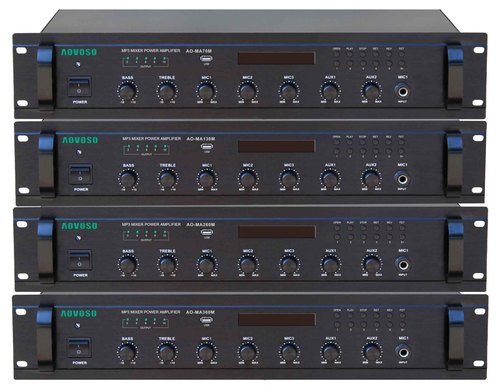Click the AO-MA260M model label
Screen dimensions: 500x390
[201, 225]
